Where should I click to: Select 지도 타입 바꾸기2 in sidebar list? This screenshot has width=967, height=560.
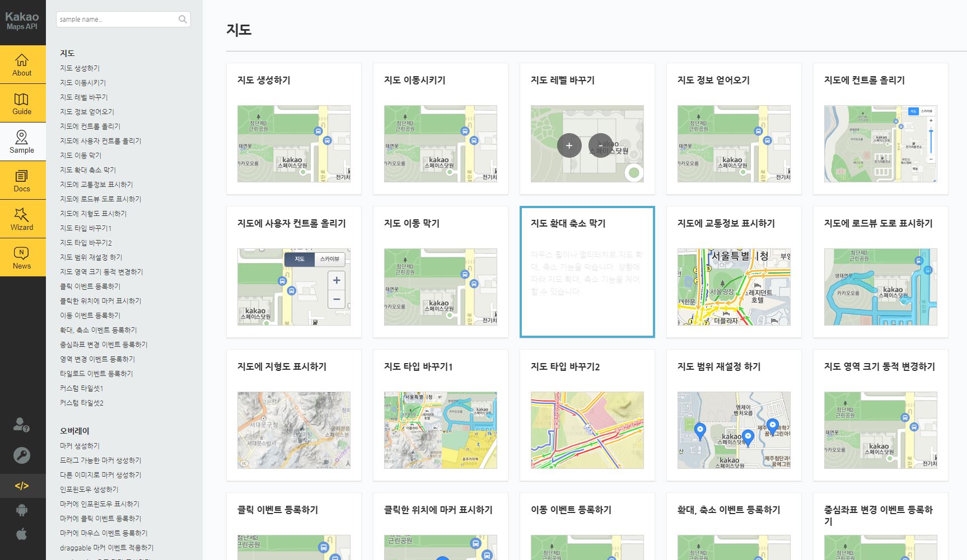tap(86, 243)
